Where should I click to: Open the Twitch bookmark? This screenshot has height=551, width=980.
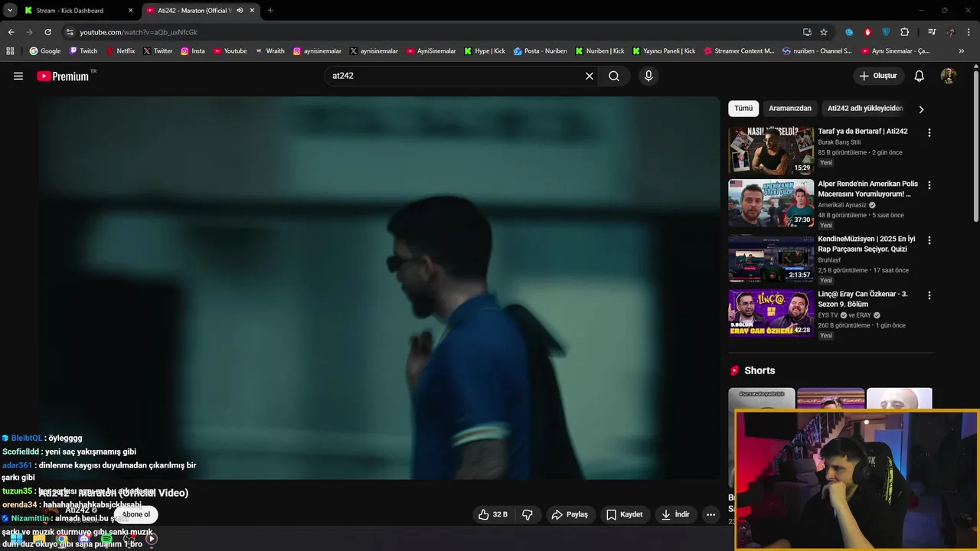(x=83, y=51)
